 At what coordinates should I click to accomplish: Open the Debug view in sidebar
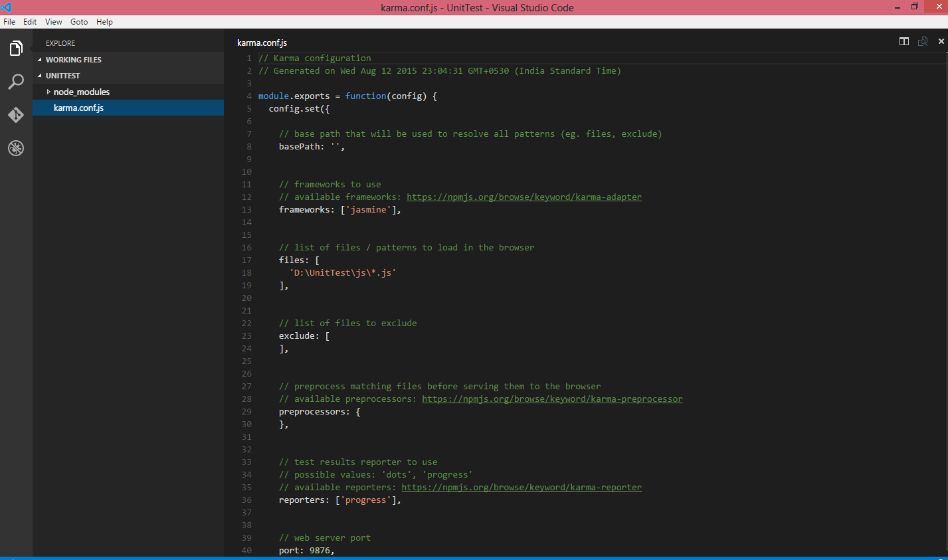click(16, 148)
